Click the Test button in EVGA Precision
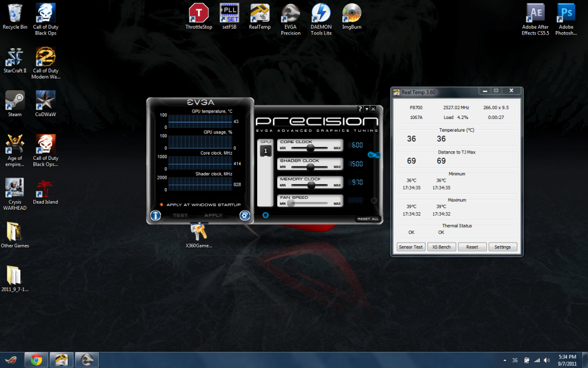Viewport: 588px width, 368px height. click(x=180, y=215)
